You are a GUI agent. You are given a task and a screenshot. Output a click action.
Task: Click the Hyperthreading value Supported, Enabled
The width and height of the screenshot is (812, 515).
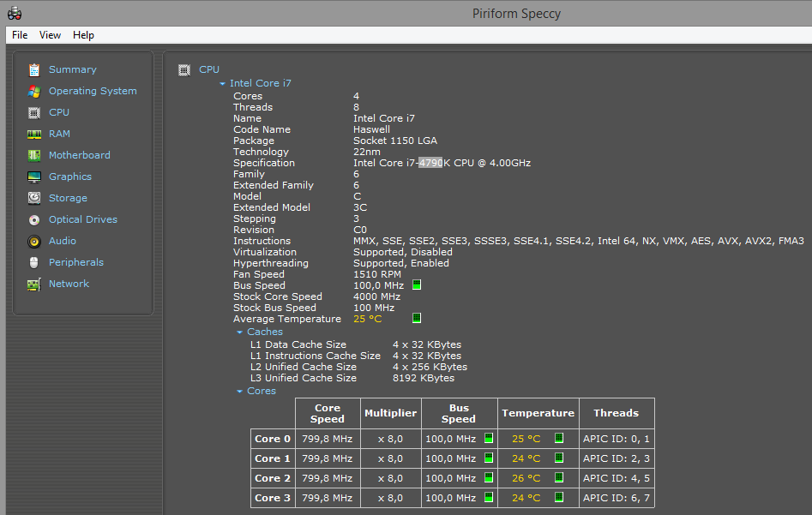(x=401, y=263)
